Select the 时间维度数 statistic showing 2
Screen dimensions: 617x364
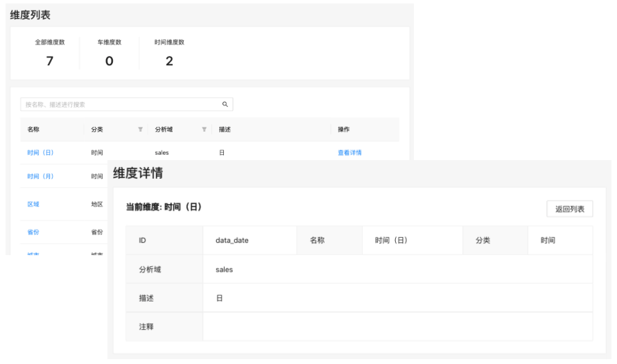(169, 53)
